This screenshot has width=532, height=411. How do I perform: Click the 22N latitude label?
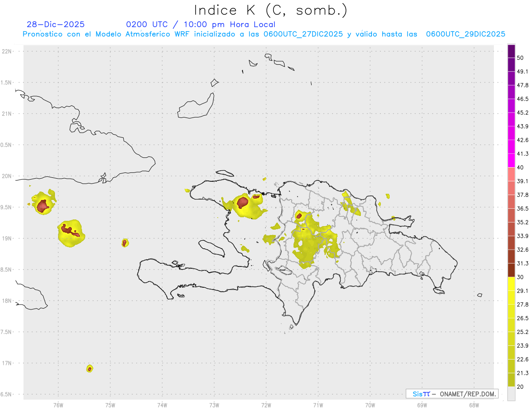(8, 51)
